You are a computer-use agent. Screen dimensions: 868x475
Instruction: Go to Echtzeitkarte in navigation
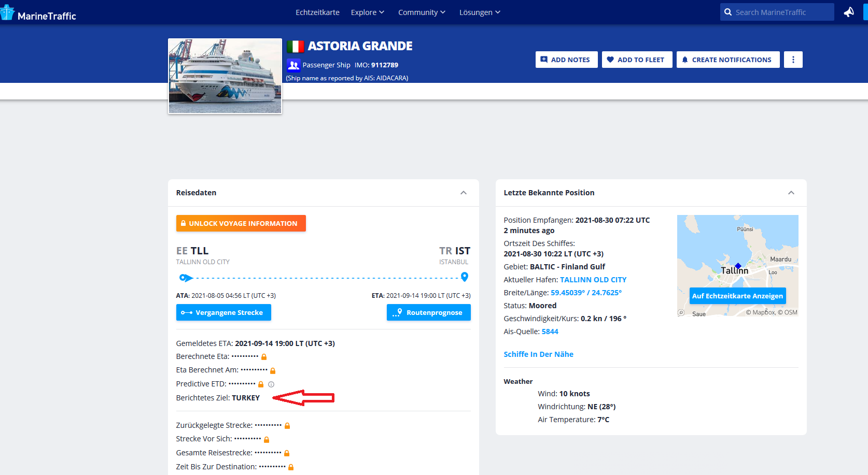[317, 12]
